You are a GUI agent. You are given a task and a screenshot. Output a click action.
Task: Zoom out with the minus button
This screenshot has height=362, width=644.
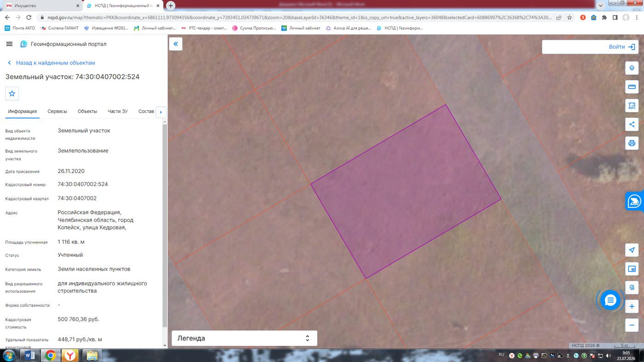tap(632, 325)
